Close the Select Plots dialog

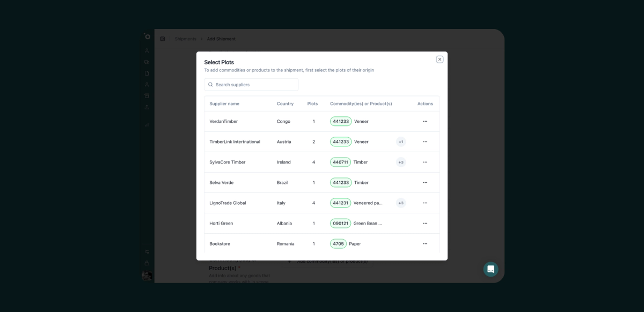440,60
